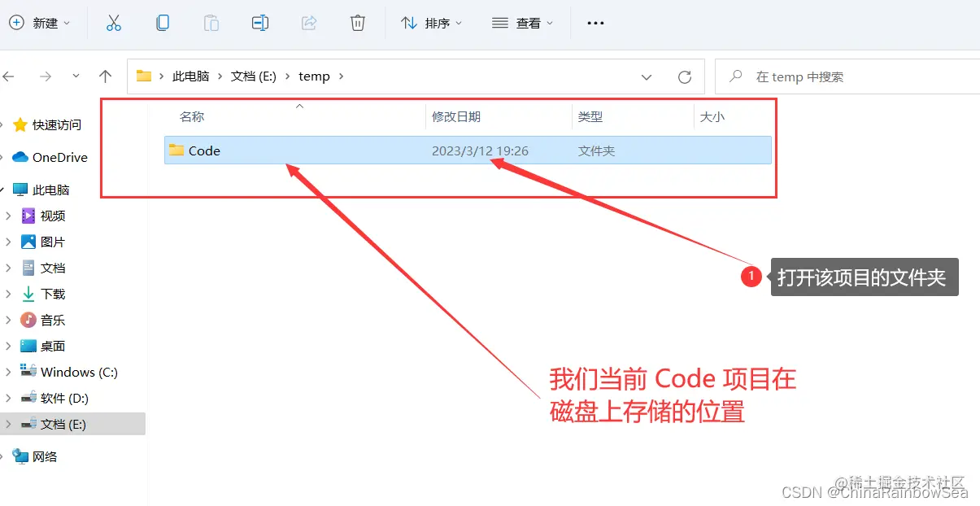Navigate up one folder level
This screenshot has height=506, width=980.
coord(105,76)
